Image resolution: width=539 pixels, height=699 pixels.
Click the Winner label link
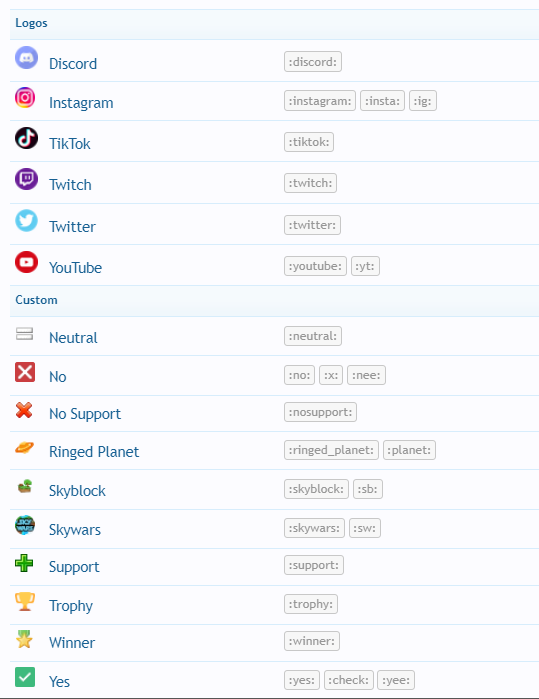tap(72, 643)
